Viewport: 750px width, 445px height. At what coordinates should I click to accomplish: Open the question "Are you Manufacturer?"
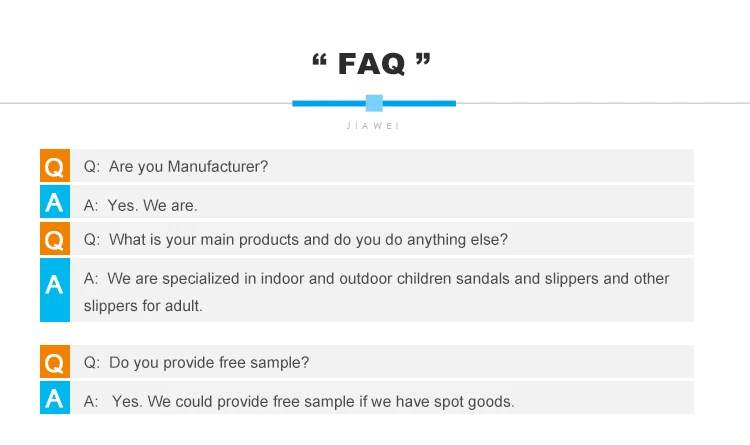point(187,166)
